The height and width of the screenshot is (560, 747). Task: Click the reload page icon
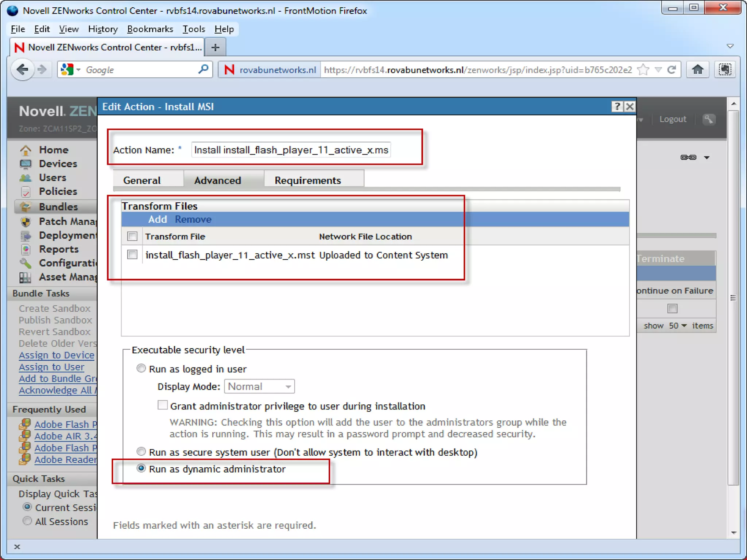(x=671, y=69)
